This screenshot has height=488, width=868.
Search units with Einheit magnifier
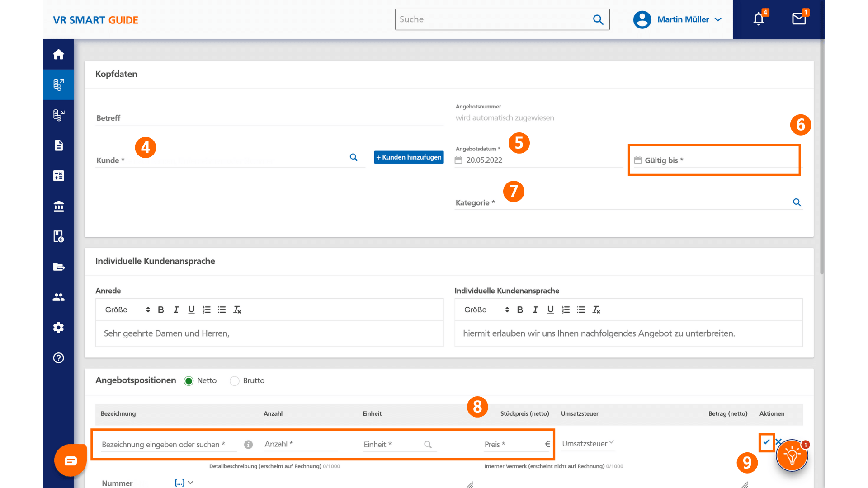(428, 445)
